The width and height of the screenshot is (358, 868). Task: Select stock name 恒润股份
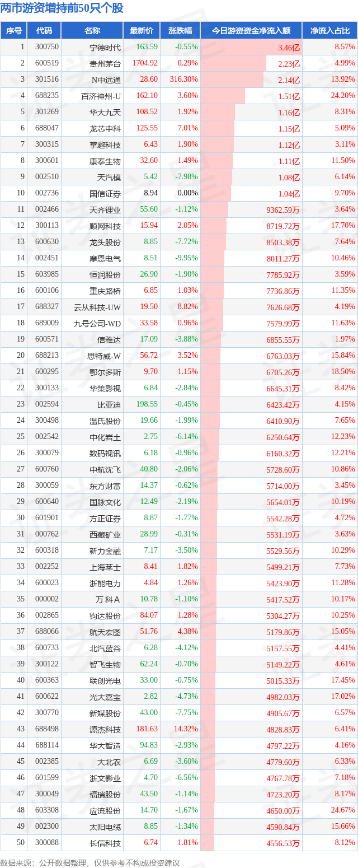105,275
